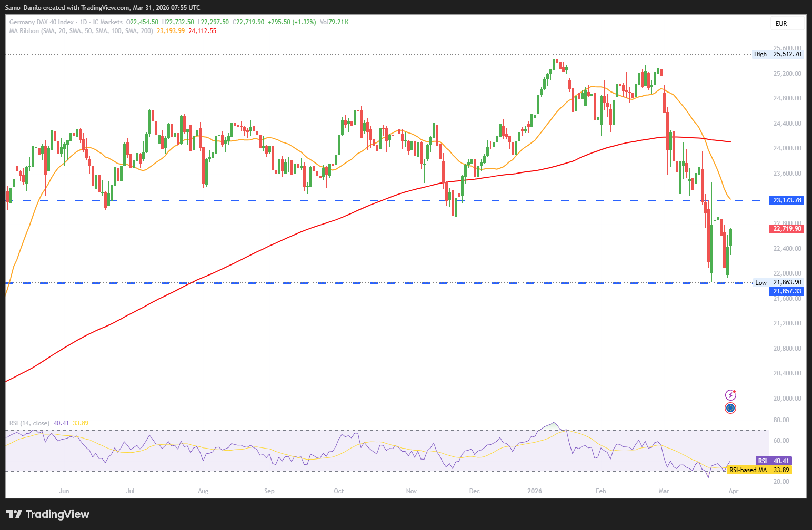Click the Apr label on time axis

[734, 491]
